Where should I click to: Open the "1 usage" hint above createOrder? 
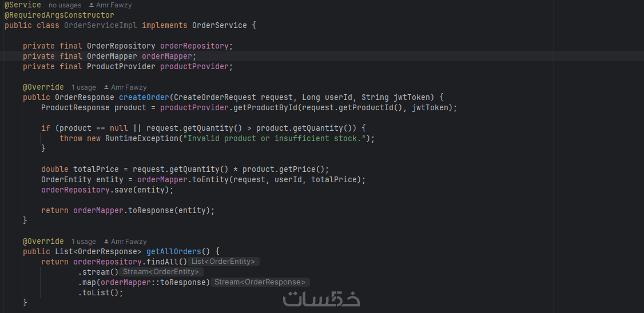[84, 87]
